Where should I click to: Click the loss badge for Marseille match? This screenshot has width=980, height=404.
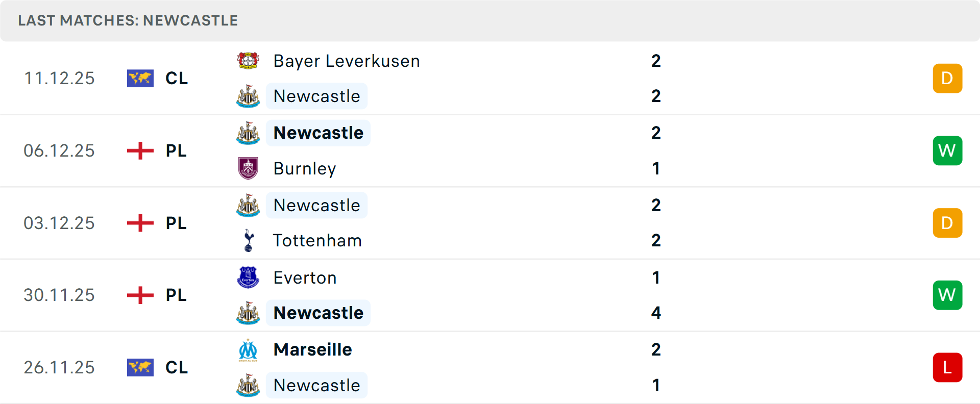(947, 368)
